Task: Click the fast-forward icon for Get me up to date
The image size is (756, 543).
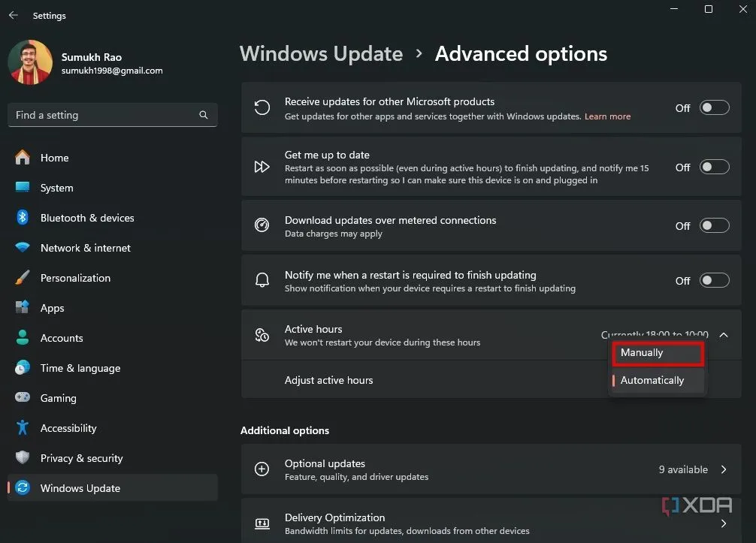Action: pyautogui.click(x=262, y=167)
